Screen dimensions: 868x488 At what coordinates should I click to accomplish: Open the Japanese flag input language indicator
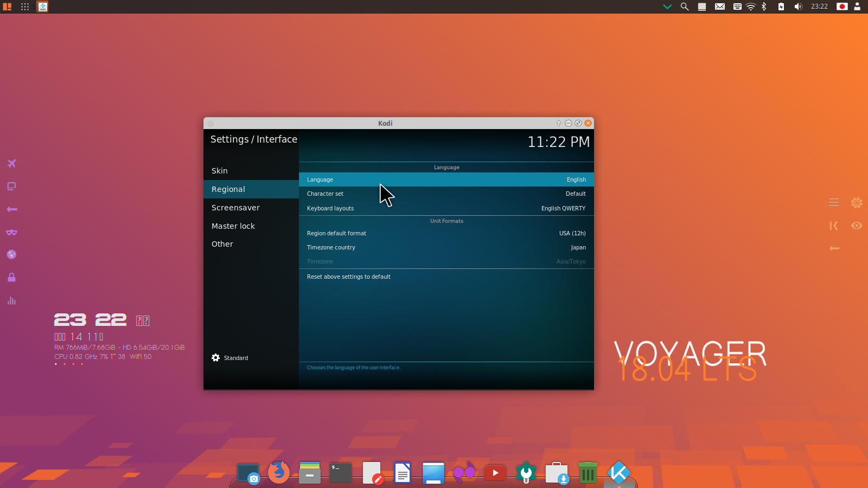pos(842,7)
